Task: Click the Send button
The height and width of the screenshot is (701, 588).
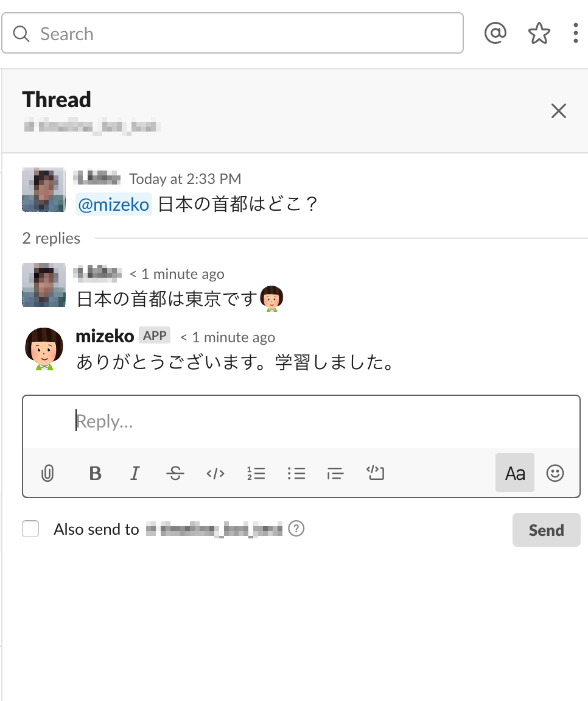Action: (x=546, y=530)
